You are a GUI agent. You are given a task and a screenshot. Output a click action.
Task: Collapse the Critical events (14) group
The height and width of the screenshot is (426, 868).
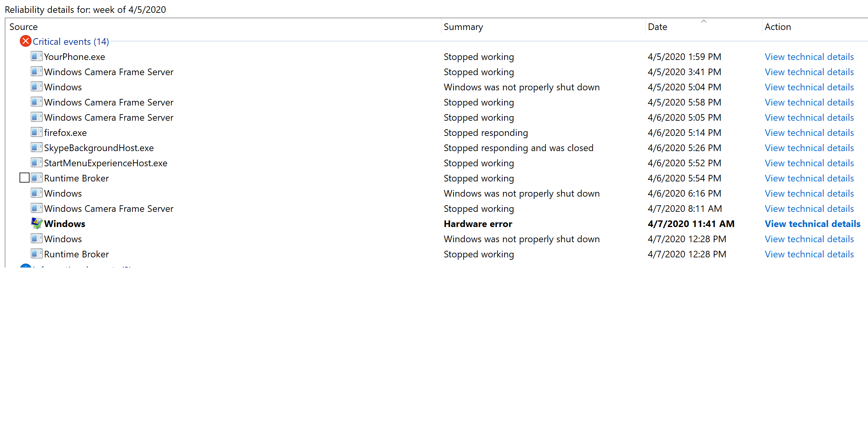[x=71, y=42]
